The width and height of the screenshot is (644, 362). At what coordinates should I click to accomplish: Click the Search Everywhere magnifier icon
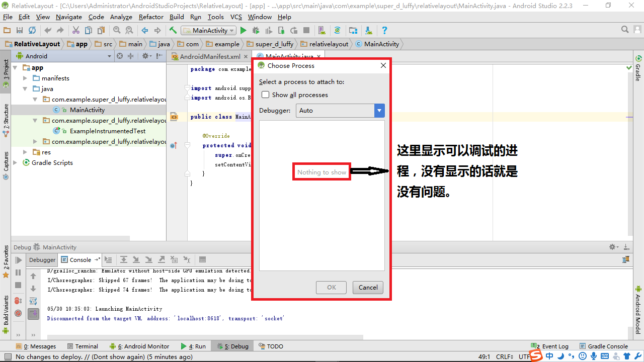625,30
